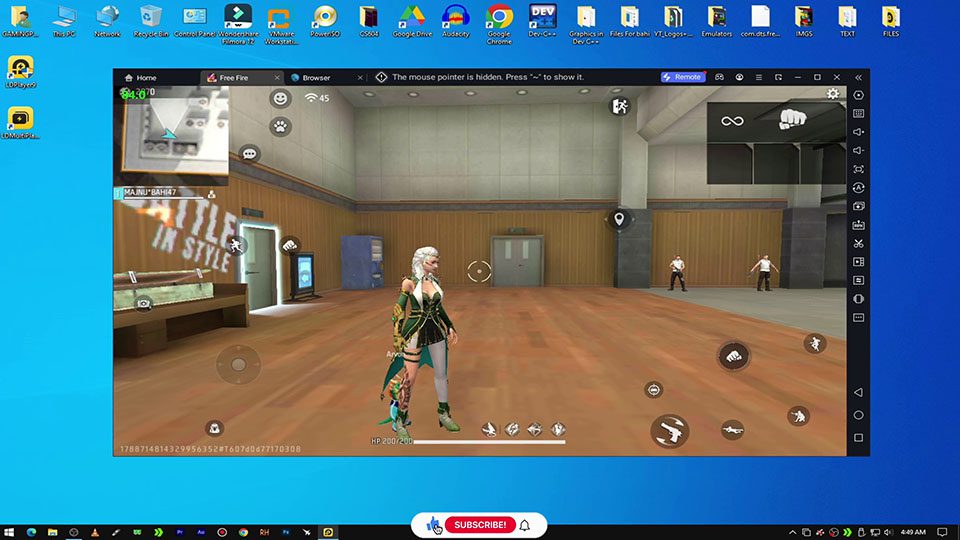Image resolution: width=960 pixels, height=540 pixels.
Task: Open VLC media player from taskbar
Action: (x=95, y=532)
